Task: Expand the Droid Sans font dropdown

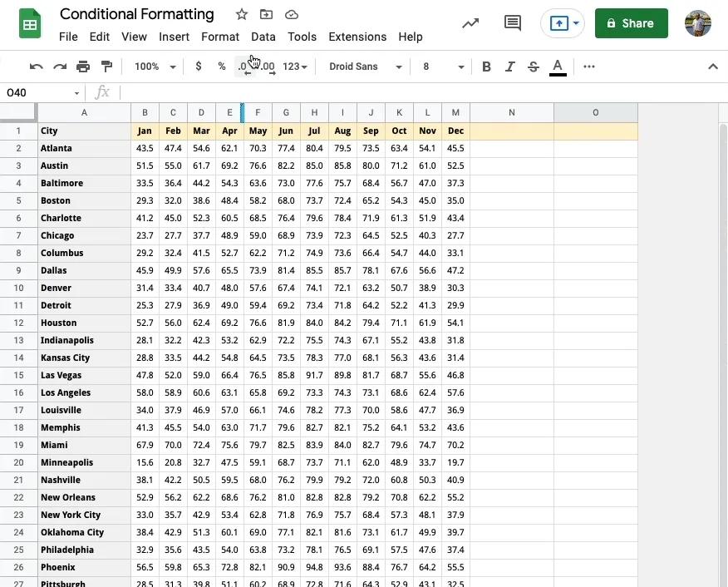Action: point(365,67)
